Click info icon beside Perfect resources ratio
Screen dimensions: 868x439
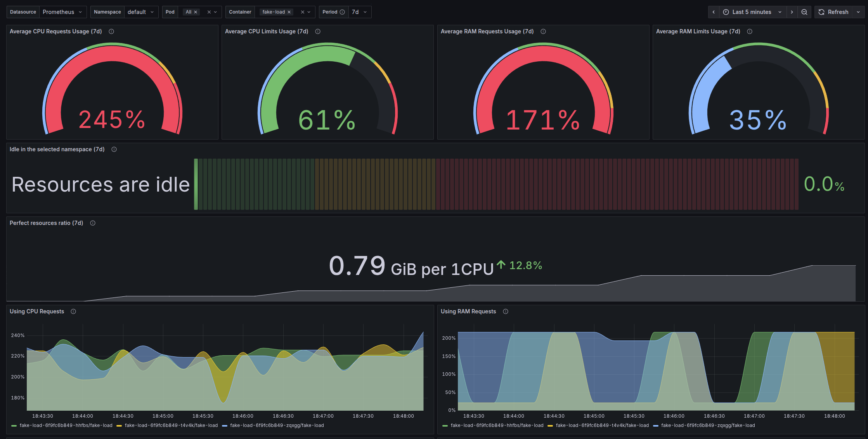coord(93,223)
